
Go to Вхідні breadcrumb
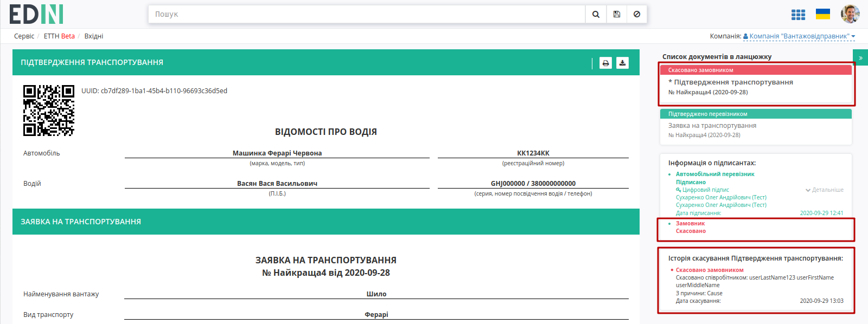(x=94, y=36)
